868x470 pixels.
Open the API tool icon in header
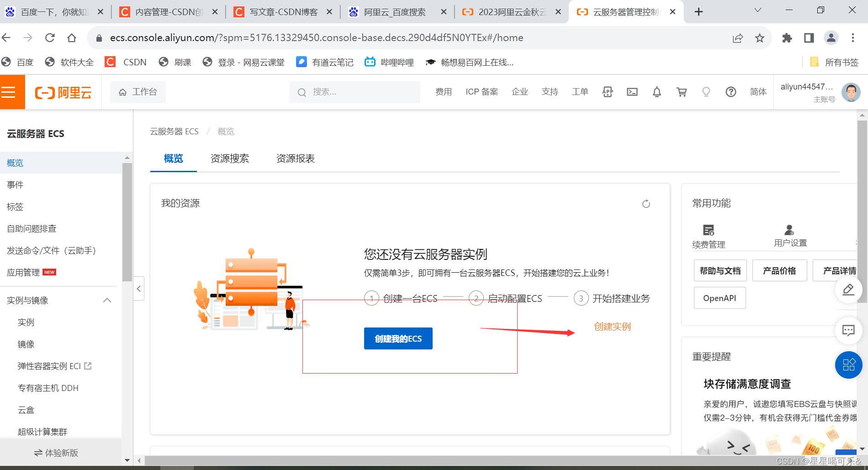tap(607, 92)
